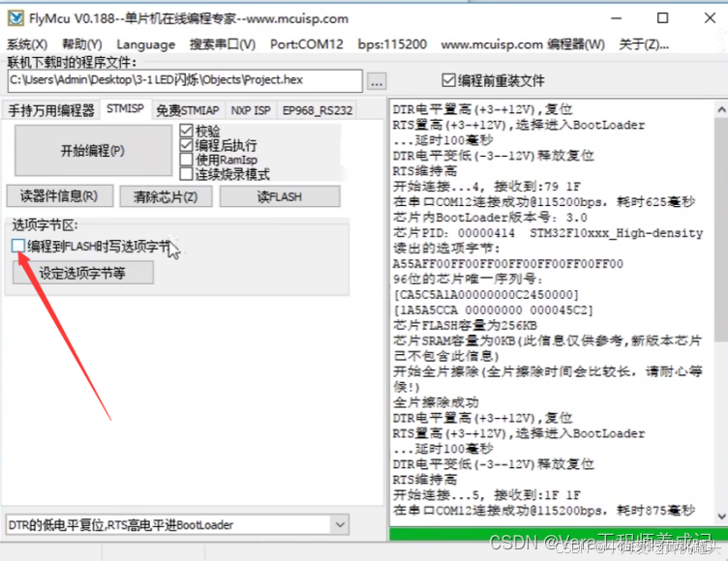Switch to the STMISP tab
This screenshot has width=728, height=561.
point(125,109)
